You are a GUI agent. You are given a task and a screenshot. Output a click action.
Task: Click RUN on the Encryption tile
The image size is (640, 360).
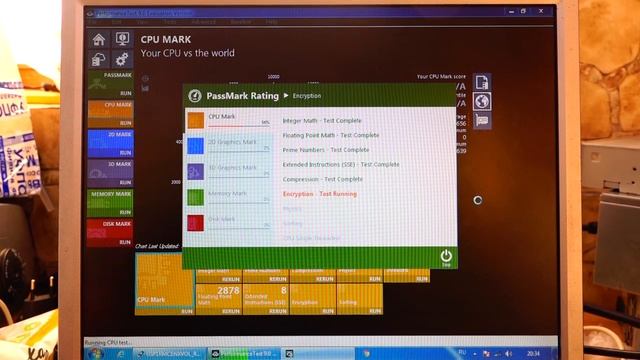[328, 311]
